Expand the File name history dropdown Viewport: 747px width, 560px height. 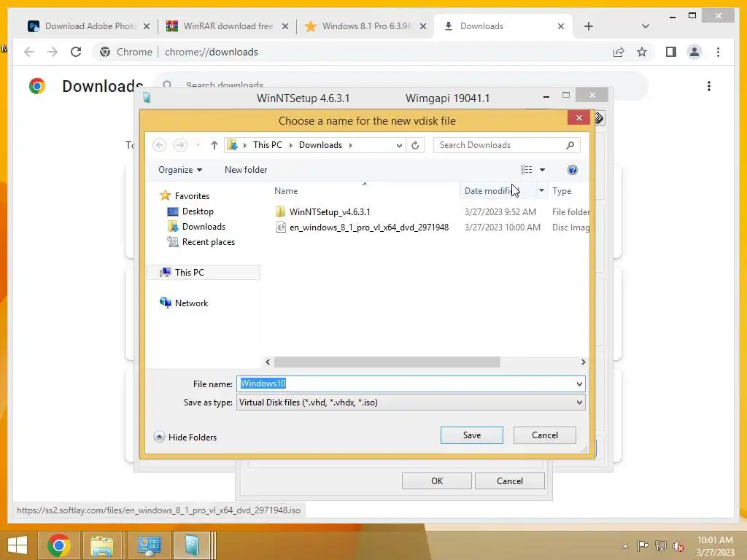pos(578,384)
